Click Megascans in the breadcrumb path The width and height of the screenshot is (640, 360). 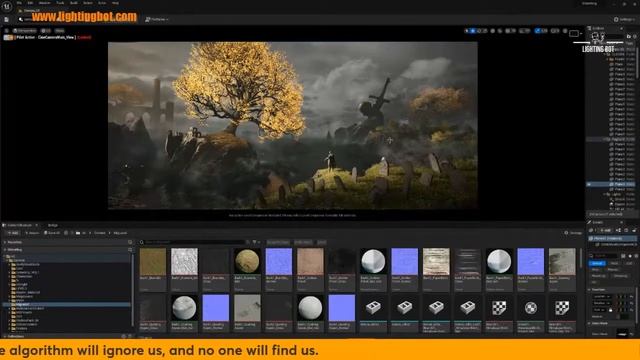click(120, 233)
